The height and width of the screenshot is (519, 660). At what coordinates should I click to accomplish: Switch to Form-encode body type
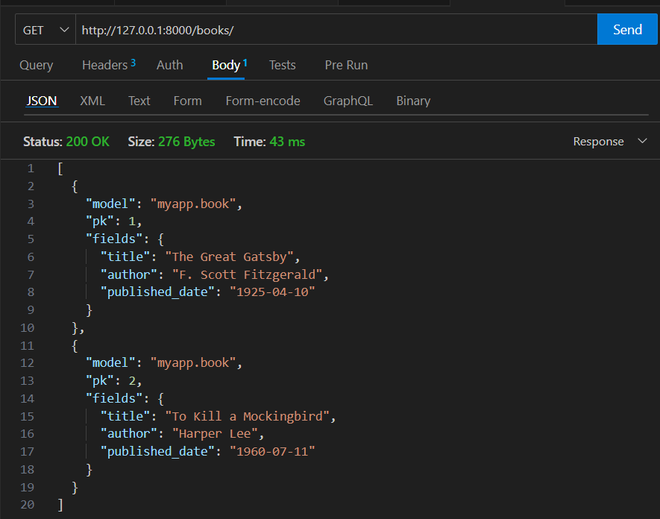pos(262,101)
